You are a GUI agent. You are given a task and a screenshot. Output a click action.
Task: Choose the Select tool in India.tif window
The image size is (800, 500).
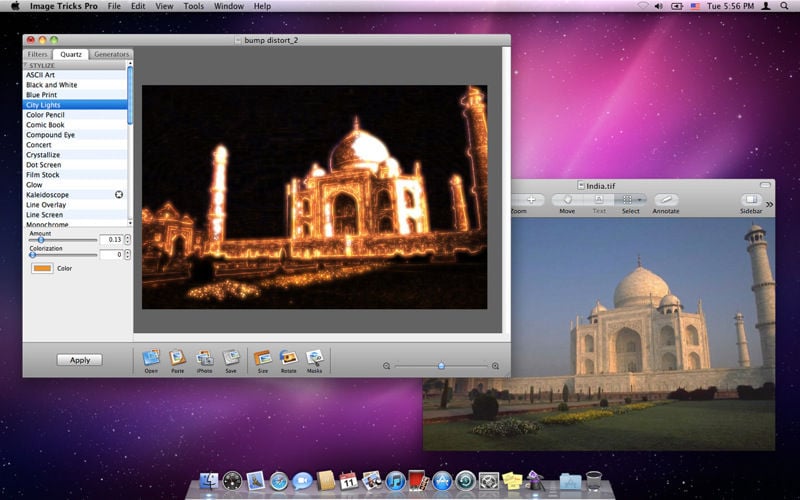[628, 199]
